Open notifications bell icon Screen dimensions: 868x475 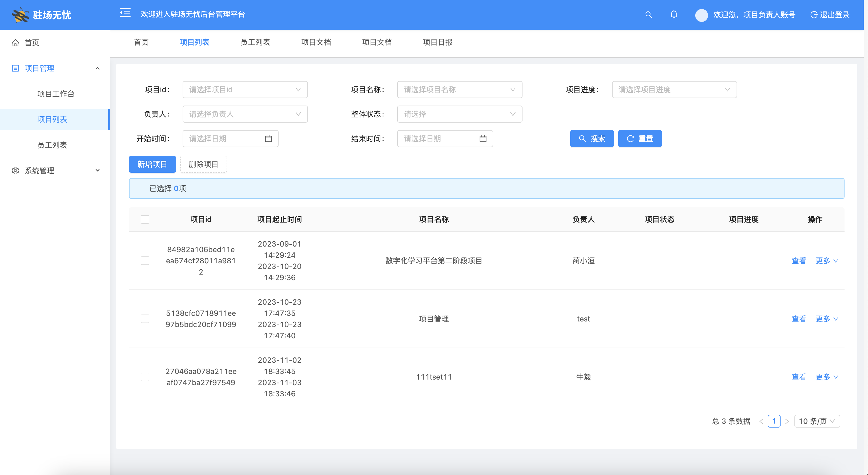pyautogui.click(x=674, y=14)
